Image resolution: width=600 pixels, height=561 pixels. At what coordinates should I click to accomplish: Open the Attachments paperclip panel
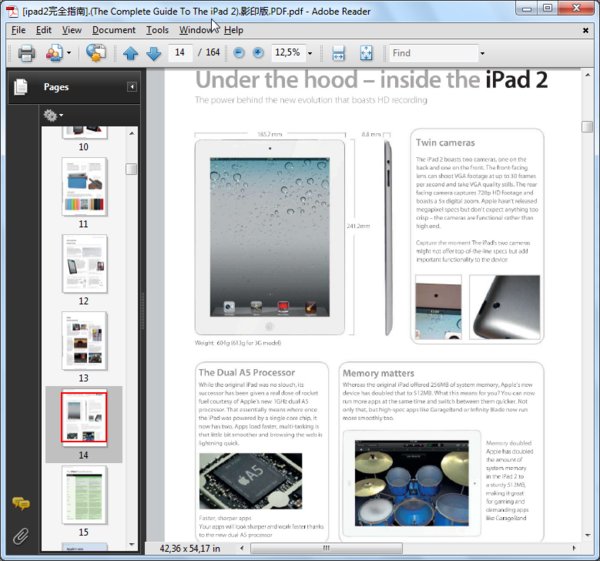click(x=20, y=535)
